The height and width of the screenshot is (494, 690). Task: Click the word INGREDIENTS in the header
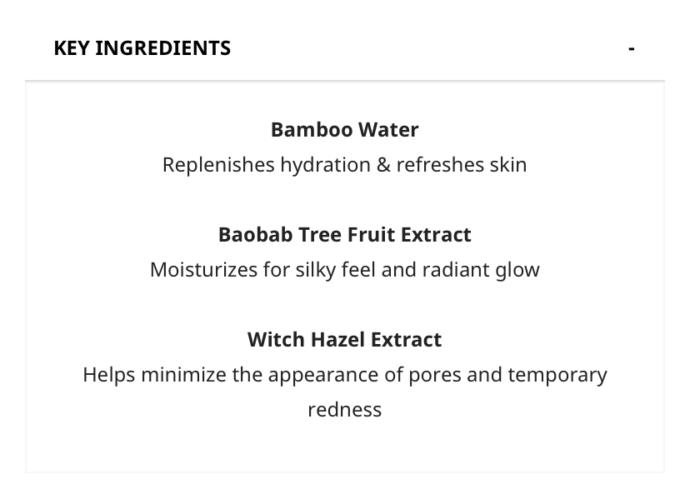[x=163, y=48]
